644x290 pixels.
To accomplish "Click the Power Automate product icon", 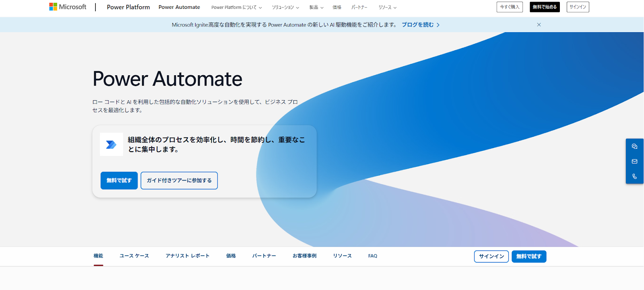I will [111, 144].
